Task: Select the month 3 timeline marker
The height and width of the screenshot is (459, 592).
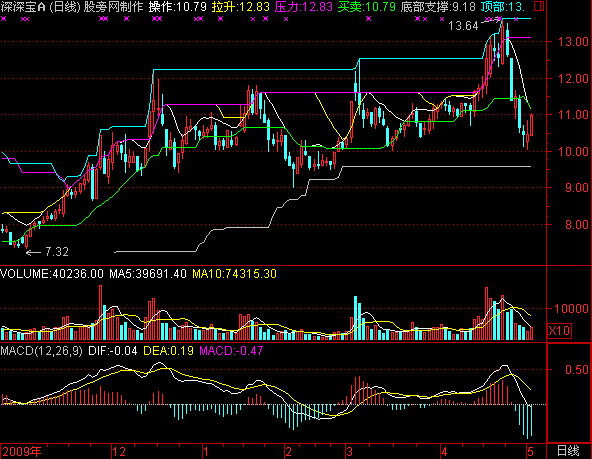Action: (350, 451)
